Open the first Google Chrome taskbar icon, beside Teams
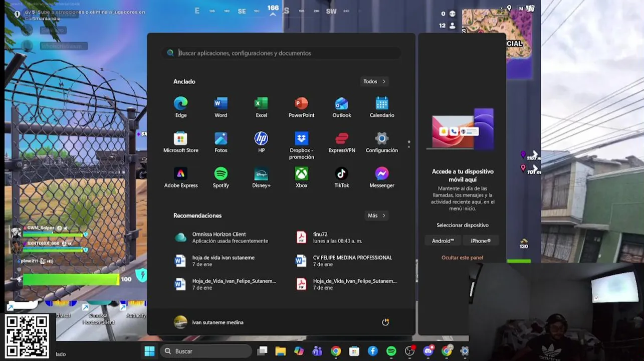 [336, 351]
